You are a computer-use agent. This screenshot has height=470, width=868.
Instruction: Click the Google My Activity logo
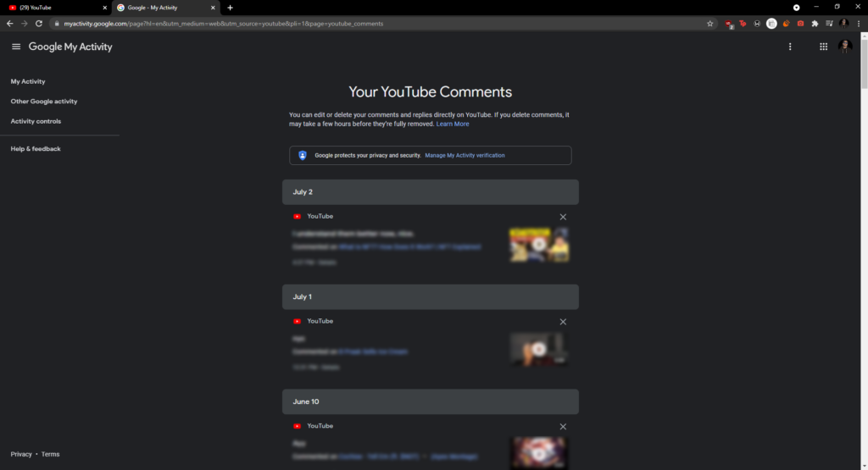pos(70,47)
